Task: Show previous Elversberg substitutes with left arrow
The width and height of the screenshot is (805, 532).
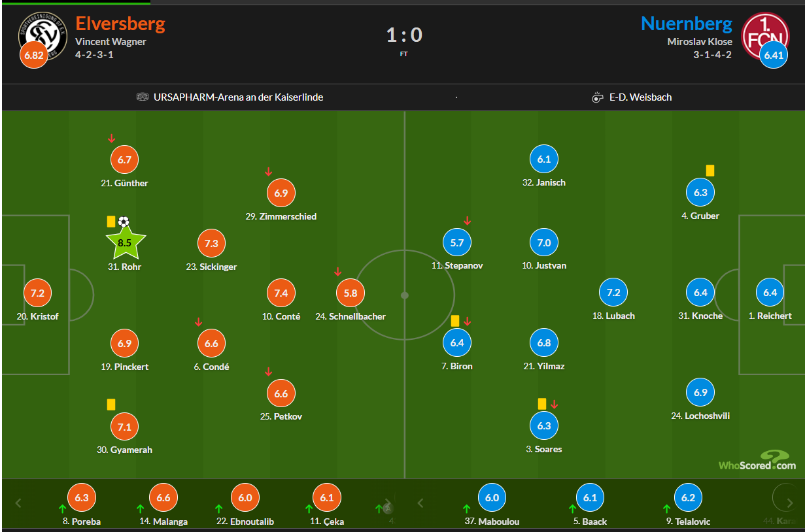Action: tap(18, 503)
